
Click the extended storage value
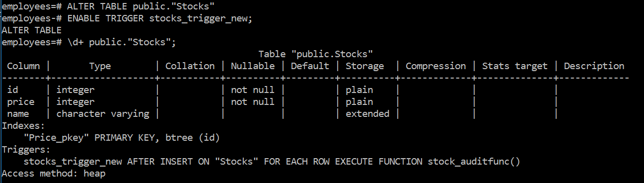coord(367,114)
